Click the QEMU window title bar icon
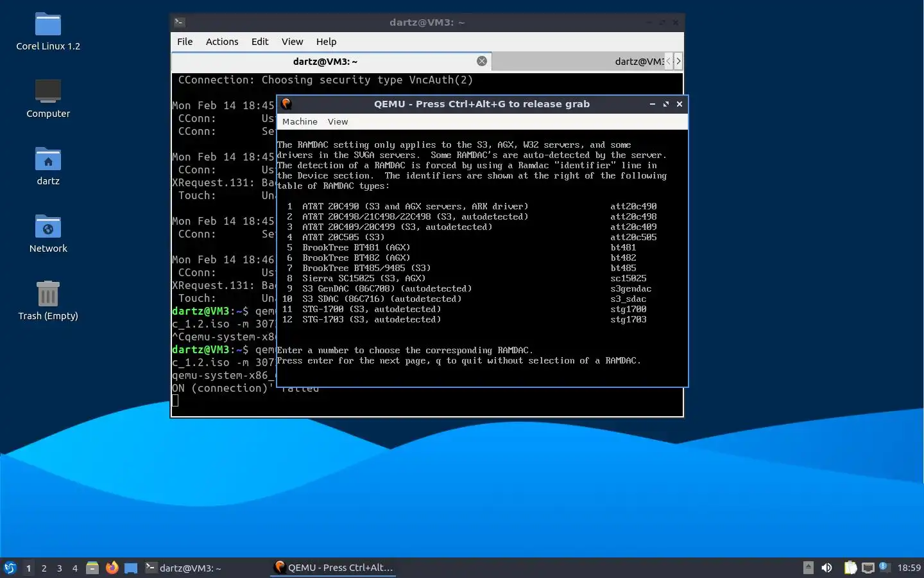Screen dimensions: 924x578 pyautogui.click(x=287, y=103)
